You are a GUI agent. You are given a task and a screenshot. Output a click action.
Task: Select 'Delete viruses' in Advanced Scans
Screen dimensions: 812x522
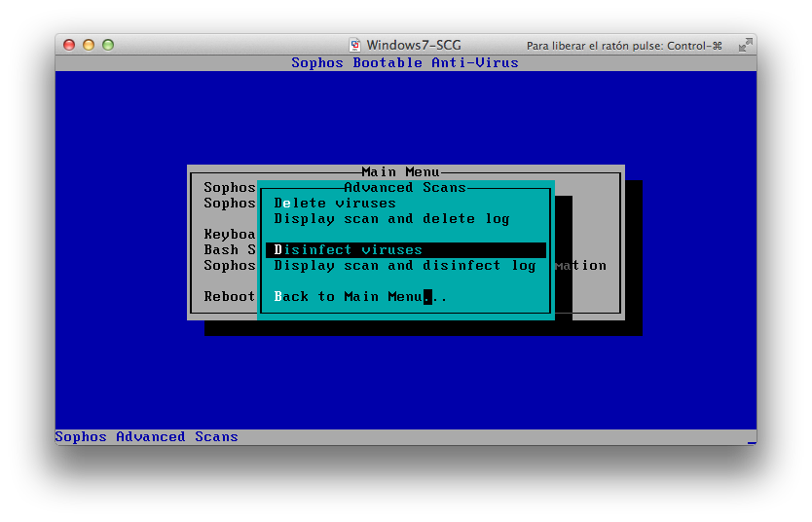335,203
